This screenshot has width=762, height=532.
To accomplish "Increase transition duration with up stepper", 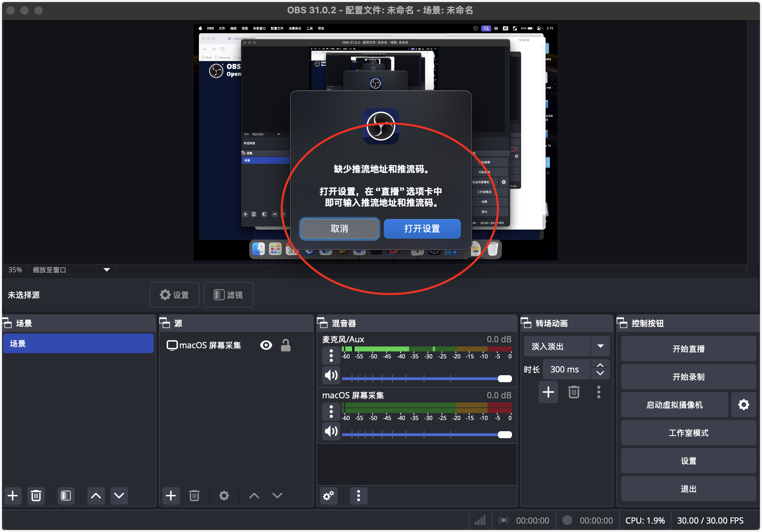I will click(x=600, y=365).
